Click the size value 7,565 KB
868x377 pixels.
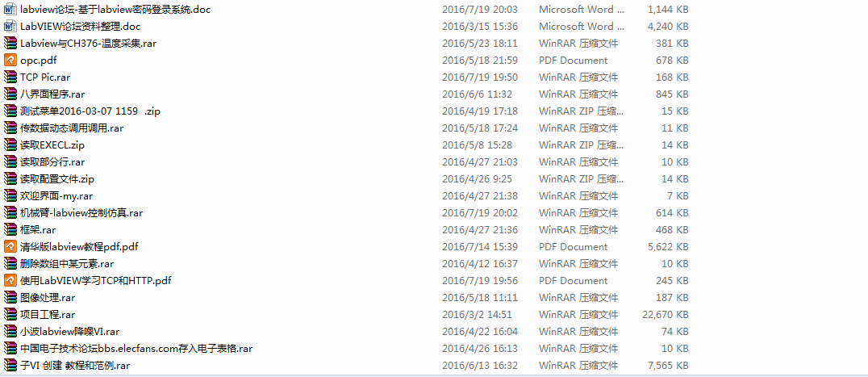(668, 366)
